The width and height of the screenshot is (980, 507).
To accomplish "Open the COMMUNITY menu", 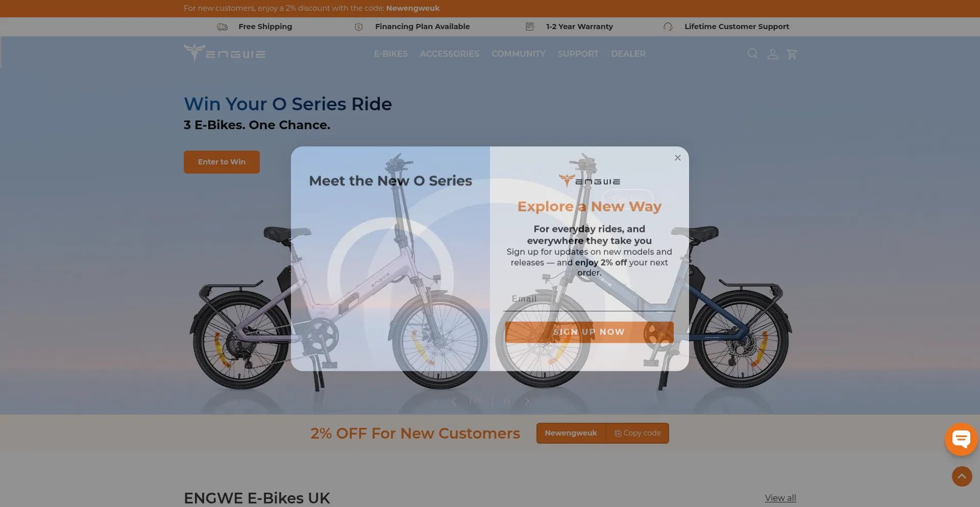I will click(x=518, y=54).
